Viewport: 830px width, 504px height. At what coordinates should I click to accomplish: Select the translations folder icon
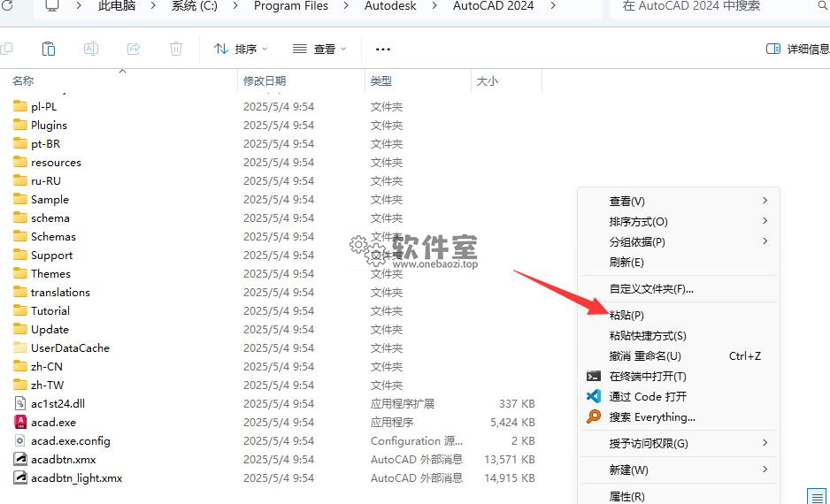coord(20,292)
